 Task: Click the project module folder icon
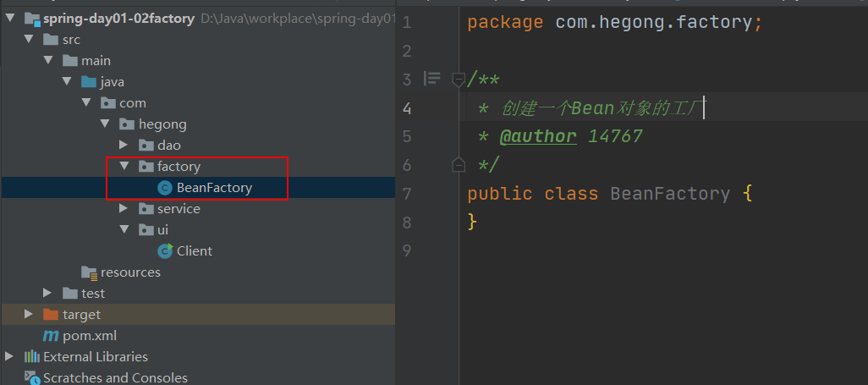tap(32, 19)
